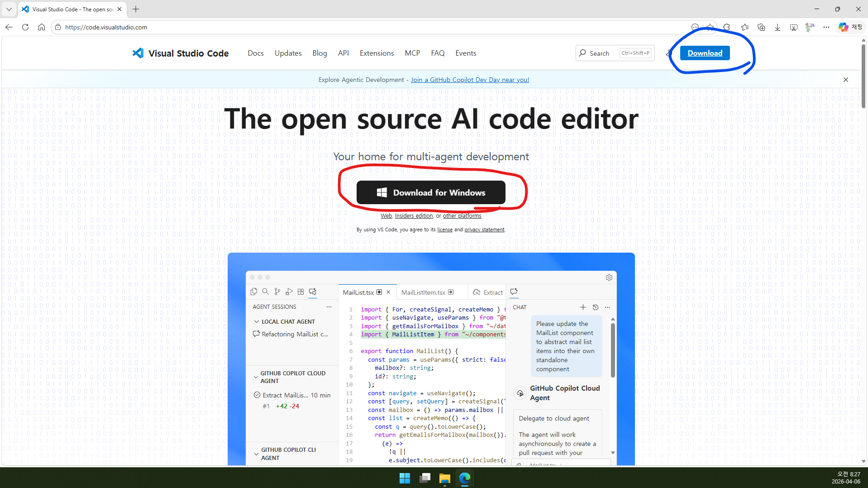Open API in site navigation
Screen dimensions: 868x488
343,53
